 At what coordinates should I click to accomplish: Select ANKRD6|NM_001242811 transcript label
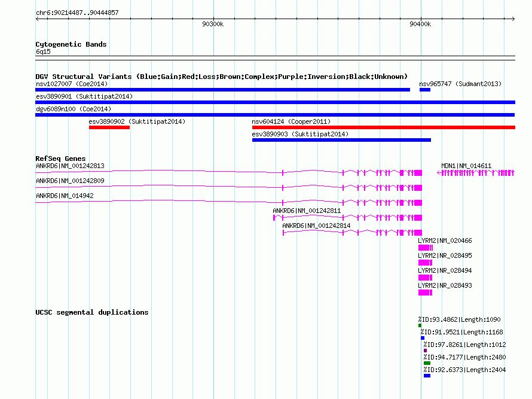click(307, 211)
